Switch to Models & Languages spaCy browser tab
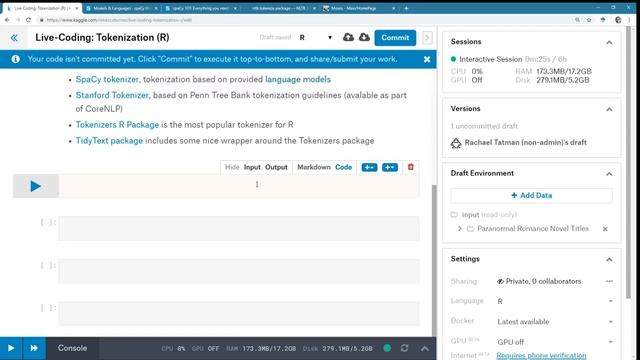The width and height of the screenshot is (640, 360). pos(122,8)
